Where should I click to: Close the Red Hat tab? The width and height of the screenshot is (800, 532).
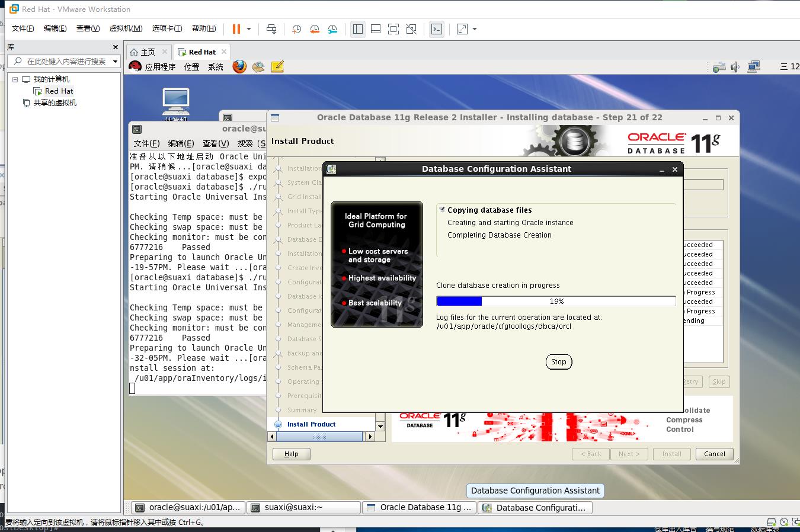click(224, 52)
